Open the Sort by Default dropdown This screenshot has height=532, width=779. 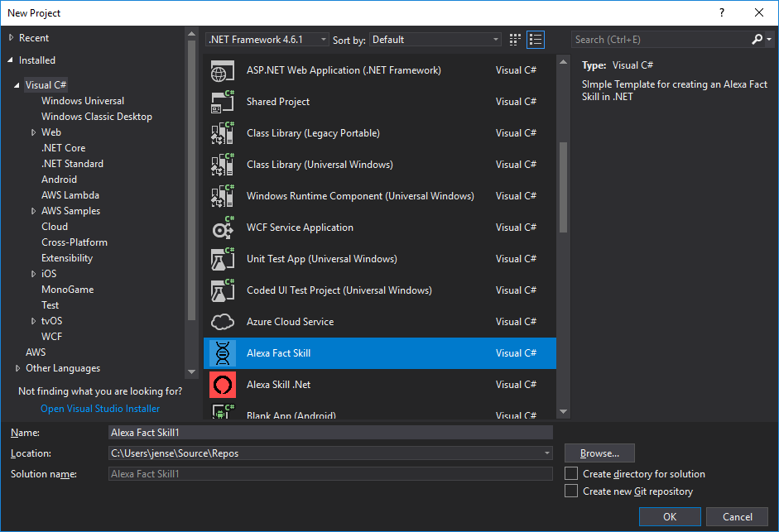point(435,40)
